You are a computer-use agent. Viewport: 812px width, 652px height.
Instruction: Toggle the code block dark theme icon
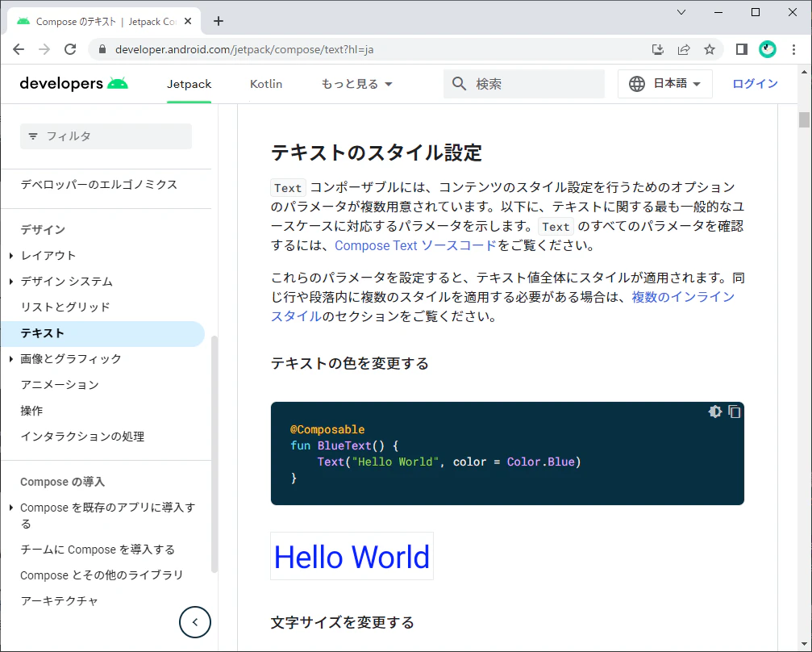point(714,412)
